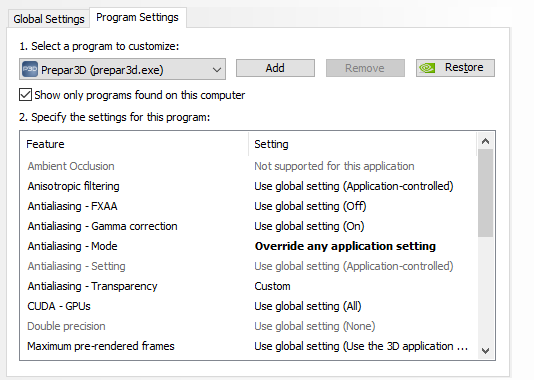Select the Ambient Occlusion feature row

coord(71,166)
